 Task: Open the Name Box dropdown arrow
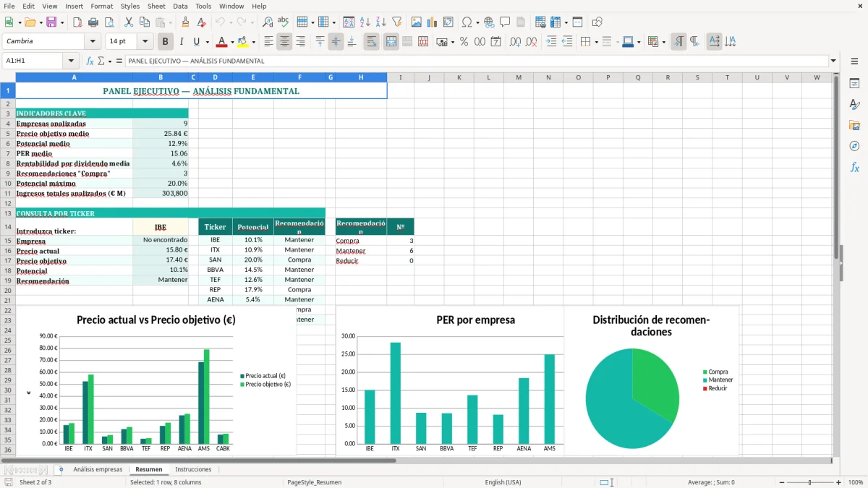tap(71, 61)
